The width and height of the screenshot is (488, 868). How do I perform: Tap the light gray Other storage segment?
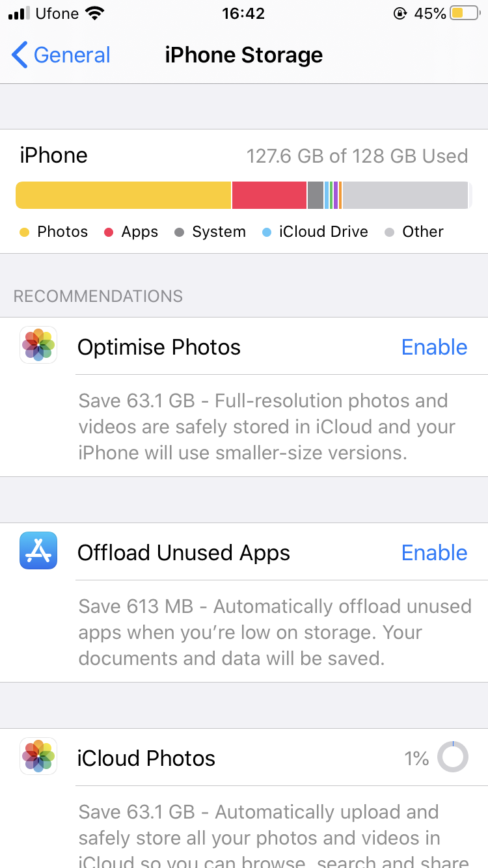[x=405, y=195]
